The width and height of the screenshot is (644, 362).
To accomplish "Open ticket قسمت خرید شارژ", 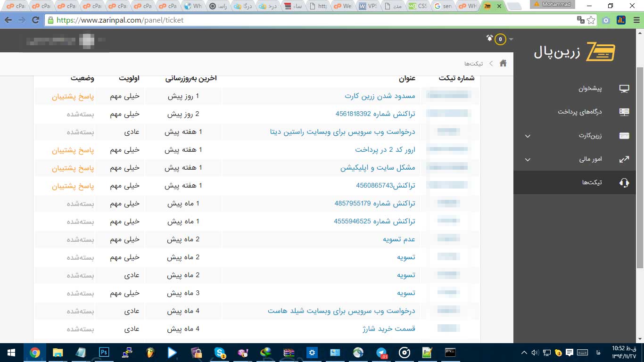I will pyautogui.click(x=389, y=329).
